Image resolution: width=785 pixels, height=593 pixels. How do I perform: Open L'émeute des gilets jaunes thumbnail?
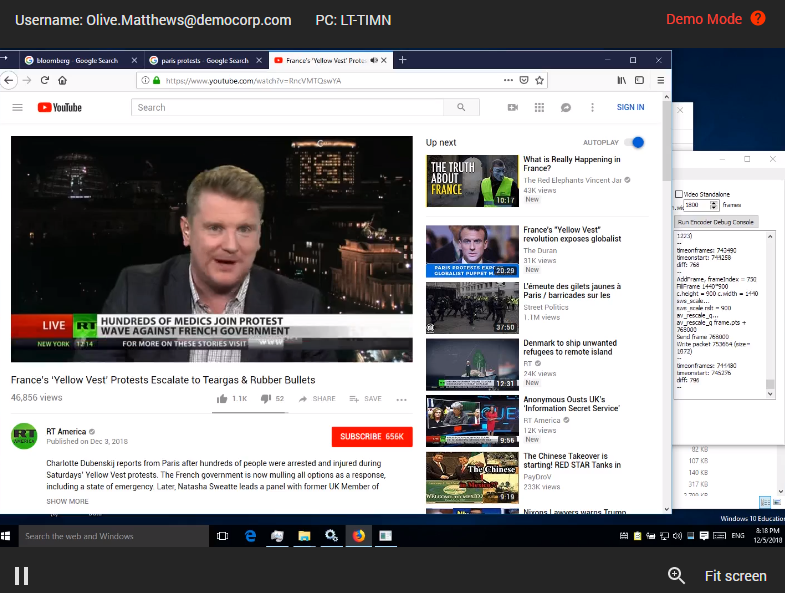pyautogui.click(x=472, y=308)
